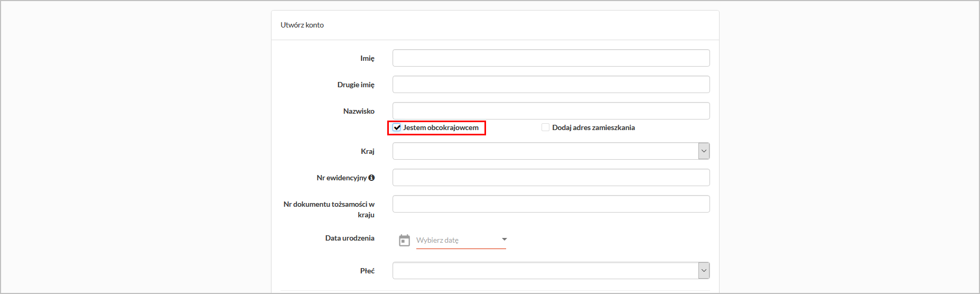Image resolution: width=980 pixels, height=294 pixels.
Task: Click into the Drugie imię field
Action: 550,85
